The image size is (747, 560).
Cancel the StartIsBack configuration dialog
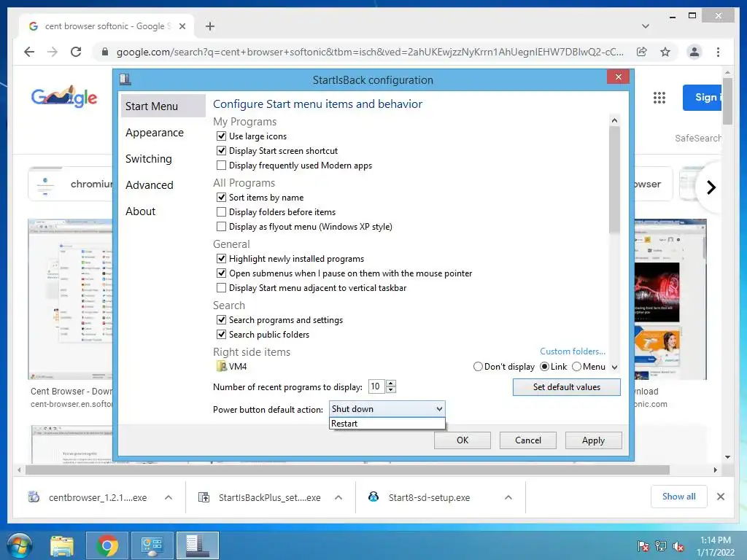pos(528,440)
